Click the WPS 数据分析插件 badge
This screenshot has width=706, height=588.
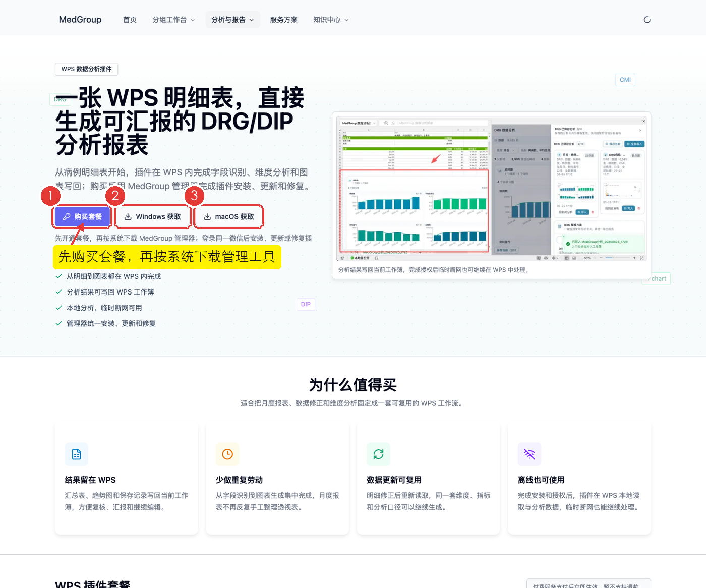pos(86,69)
